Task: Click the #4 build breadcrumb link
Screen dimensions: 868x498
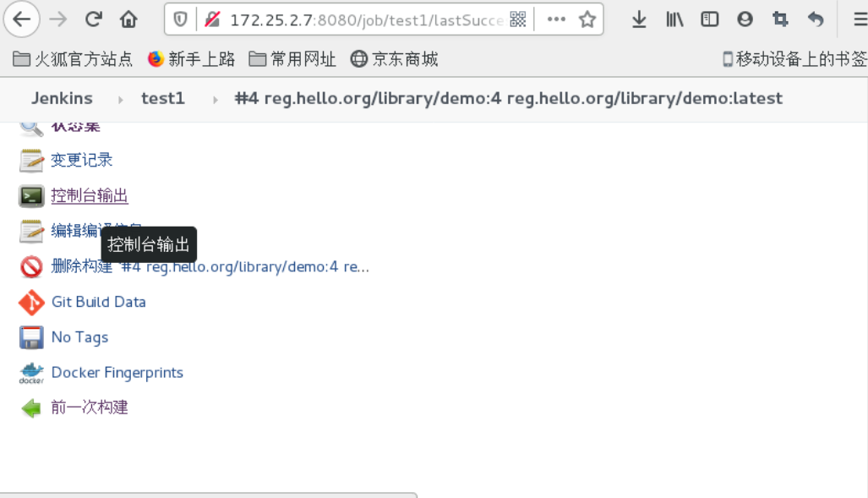Action: tap(508, 99)
